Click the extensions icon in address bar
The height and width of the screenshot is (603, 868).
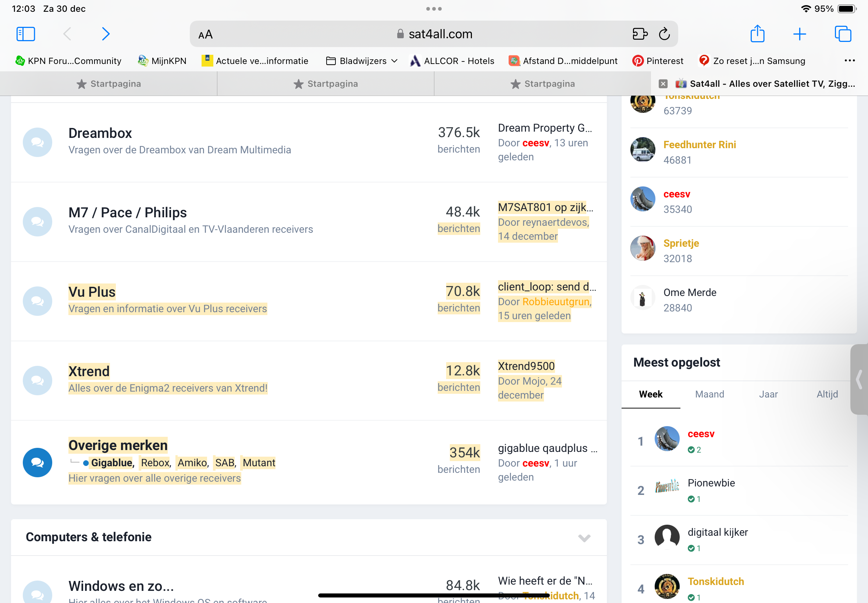pyautogui.click(x=640, y=34)
